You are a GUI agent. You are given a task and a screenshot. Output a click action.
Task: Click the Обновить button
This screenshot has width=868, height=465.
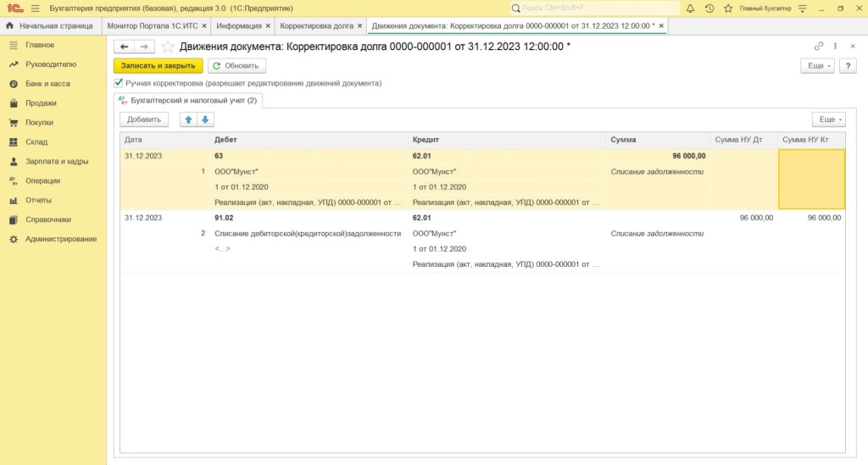(237, 65)
